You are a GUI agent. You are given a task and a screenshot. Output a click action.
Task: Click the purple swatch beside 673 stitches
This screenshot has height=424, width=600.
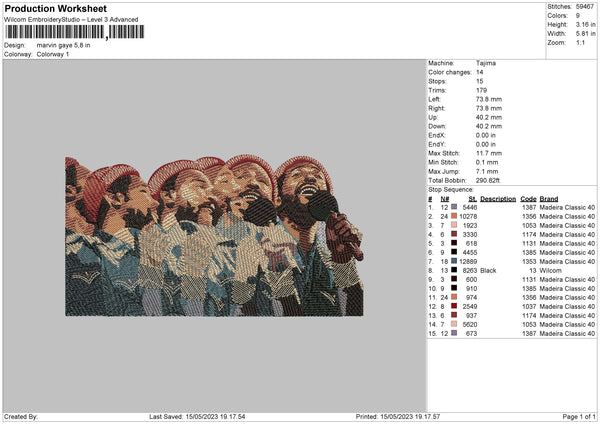[x=454, y=333]
